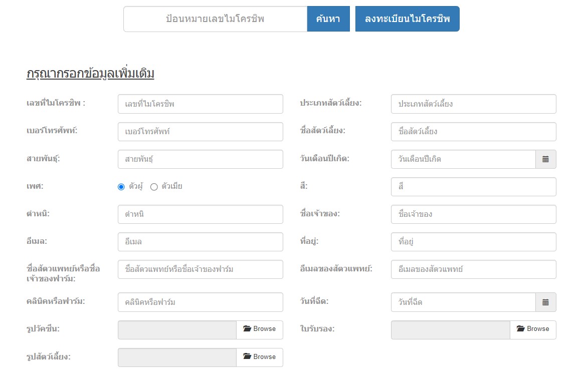Click the เบอร์โทรศัพท์ input field
The image size is (588, 374).
pos(200,132)
